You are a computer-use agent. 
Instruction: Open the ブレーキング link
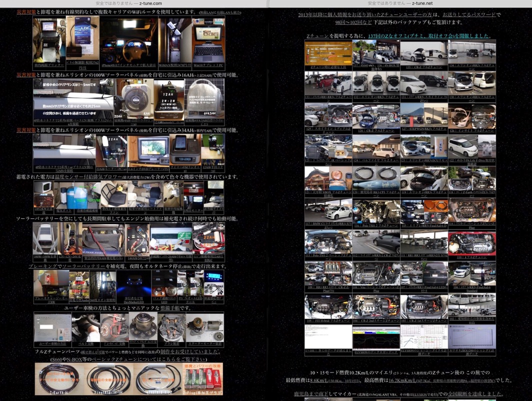point(44,266)
